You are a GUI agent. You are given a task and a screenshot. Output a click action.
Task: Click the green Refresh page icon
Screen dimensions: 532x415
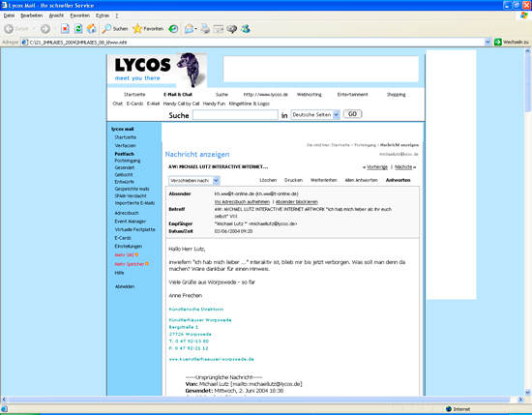pos(78,29)
